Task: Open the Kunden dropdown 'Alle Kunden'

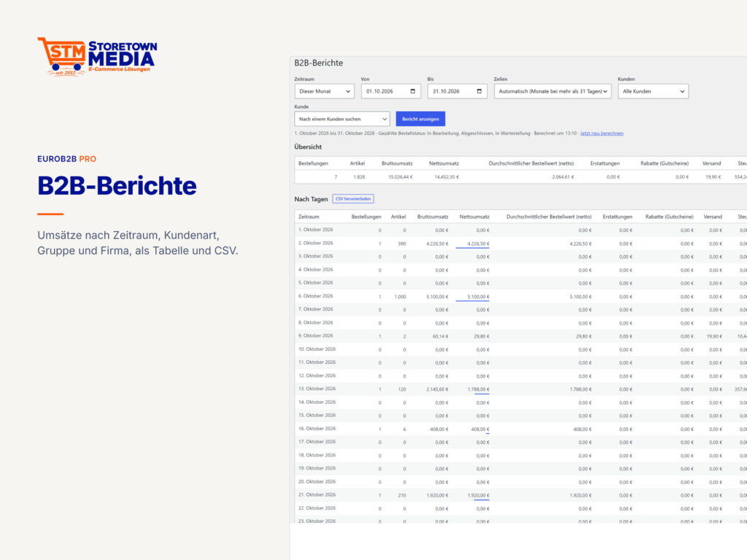Action: (653, 91)
